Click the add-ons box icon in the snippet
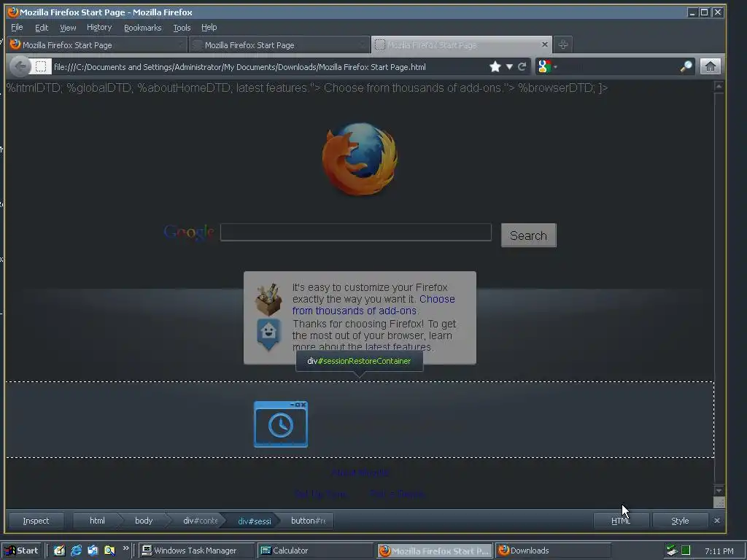 point(268,300)
